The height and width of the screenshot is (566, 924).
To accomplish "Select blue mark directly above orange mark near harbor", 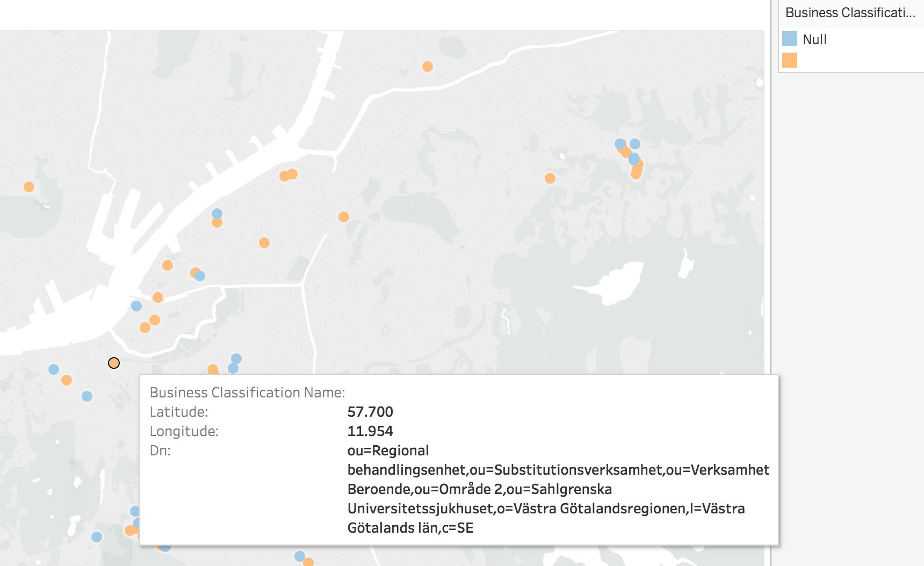I will (217, 214).
